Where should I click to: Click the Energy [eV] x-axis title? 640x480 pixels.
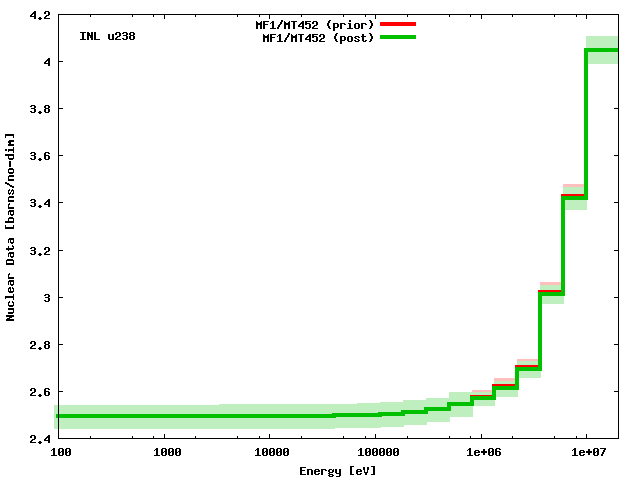click(x=338, y=470)
